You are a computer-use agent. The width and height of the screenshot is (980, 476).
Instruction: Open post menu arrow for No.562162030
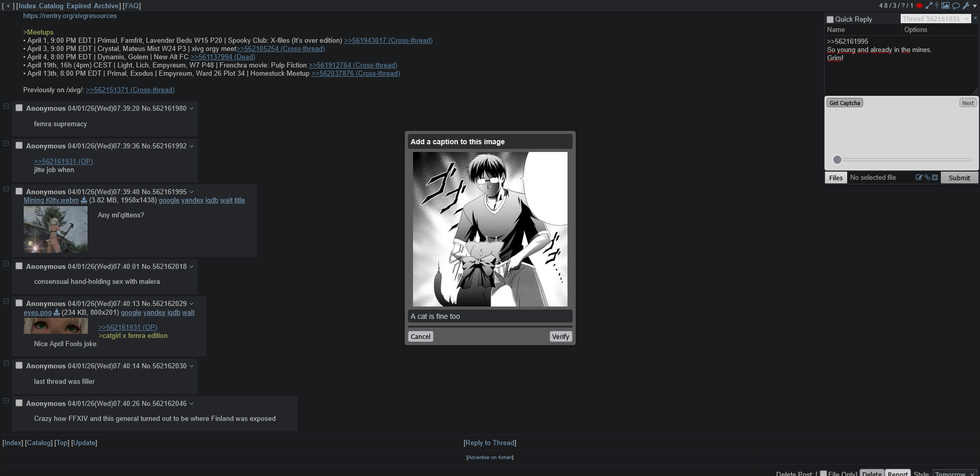click(192, 366)
